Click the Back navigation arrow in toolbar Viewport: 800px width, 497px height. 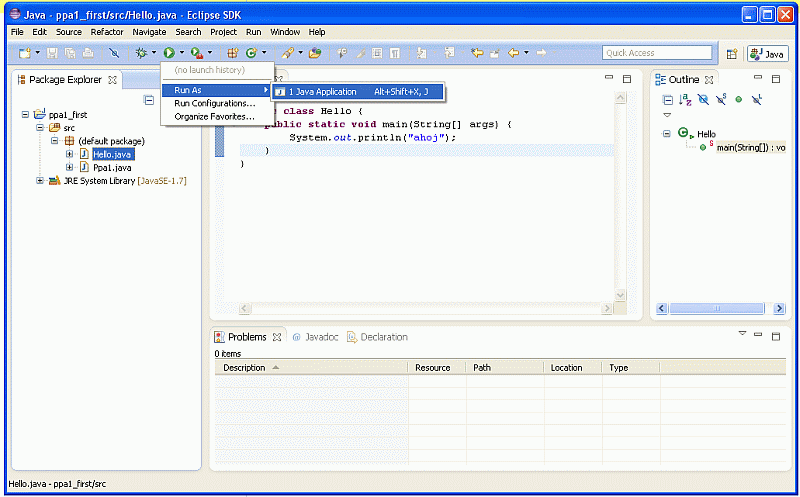pos(515,53)
